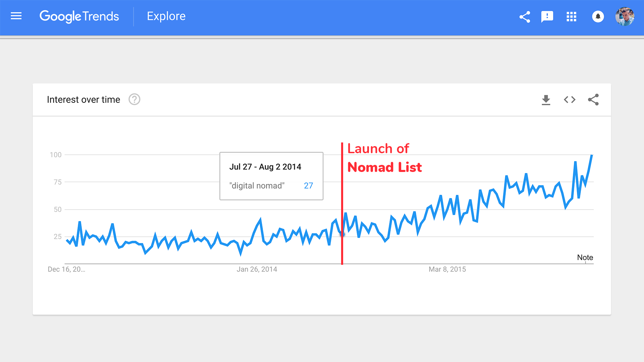644x362 pixels.
Task: Click the Jan 26, 2014 axis label
Action: pos(257,269)
